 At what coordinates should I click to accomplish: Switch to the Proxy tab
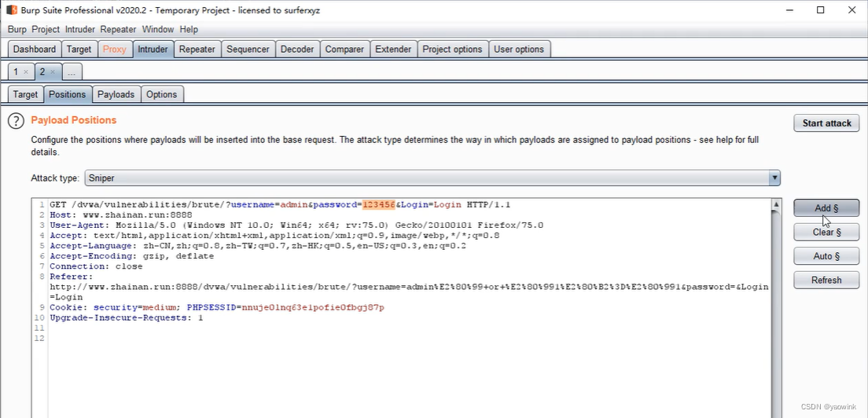click(115, 49)
